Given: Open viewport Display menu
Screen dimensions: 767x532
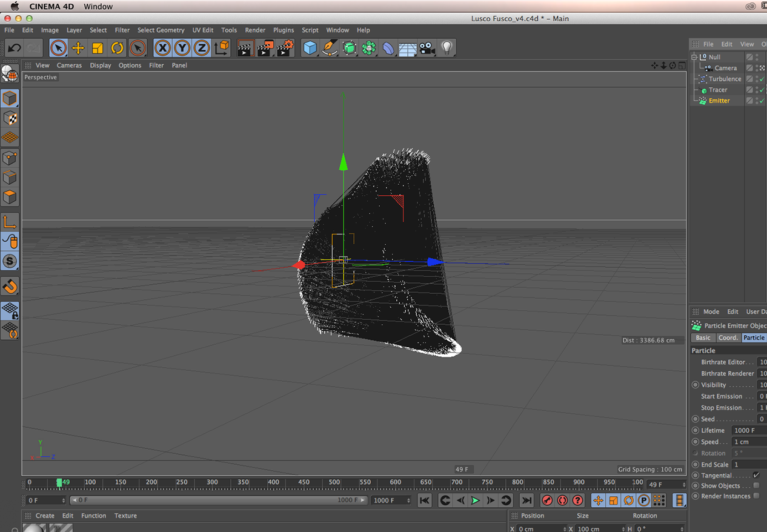Looking at the screenshot, I should tap(101, 65).
